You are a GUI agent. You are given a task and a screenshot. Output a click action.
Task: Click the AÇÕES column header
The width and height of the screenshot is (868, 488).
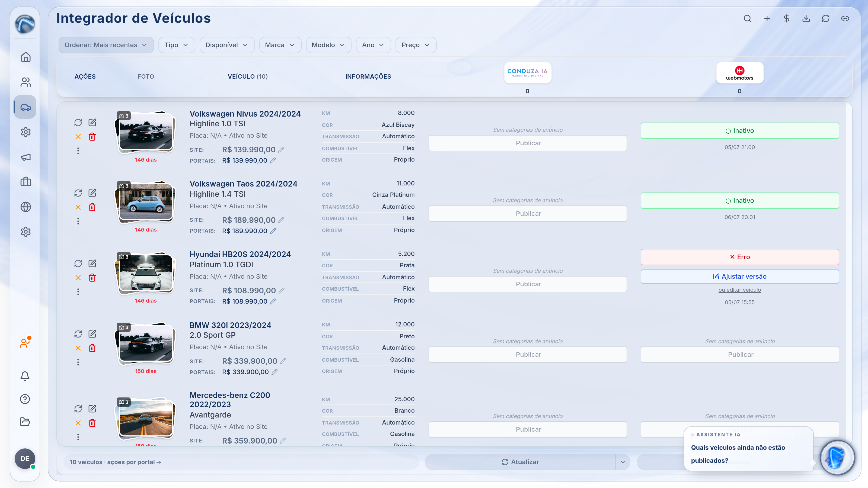tap(85, 77)
